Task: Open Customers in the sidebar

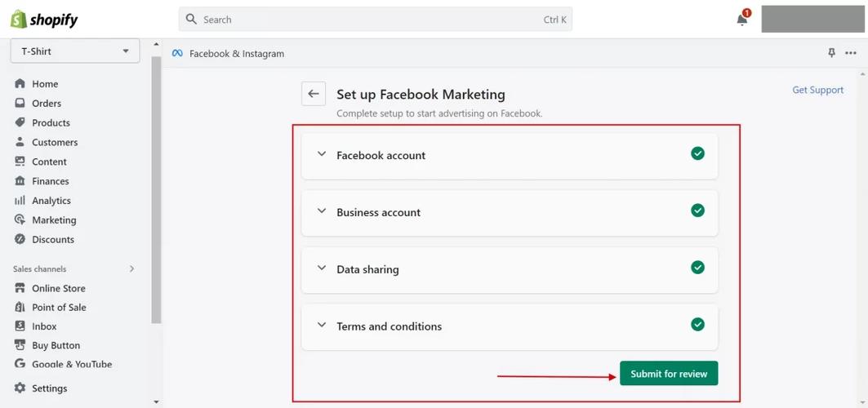Action: pyautogui.click(x=55, y=141)
